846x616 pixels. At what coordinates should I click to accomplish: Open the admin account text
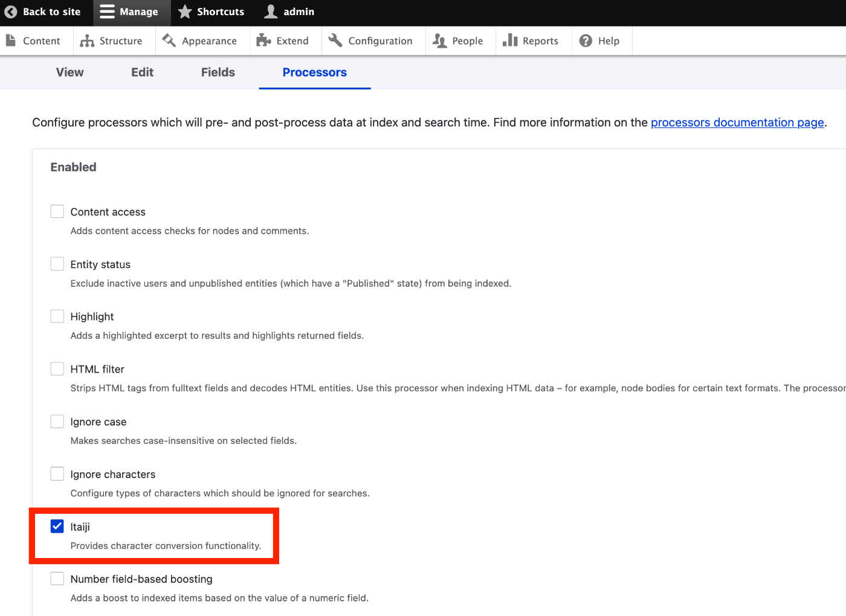tap(299, 11)
